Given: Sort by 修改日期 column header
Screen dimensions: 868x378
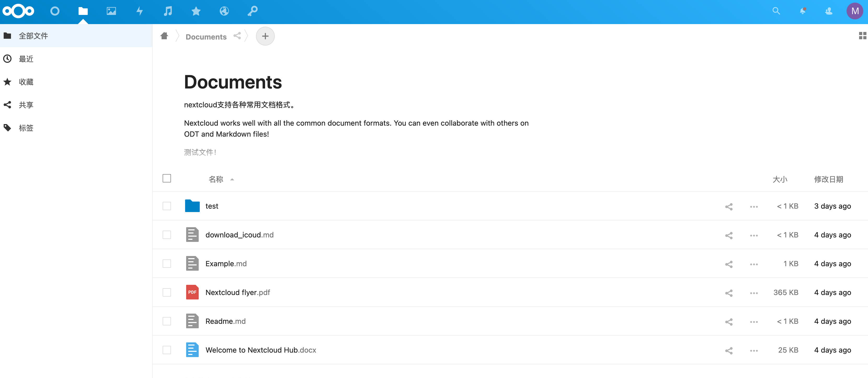Looking at the screenshot, I should pos(829,179).
